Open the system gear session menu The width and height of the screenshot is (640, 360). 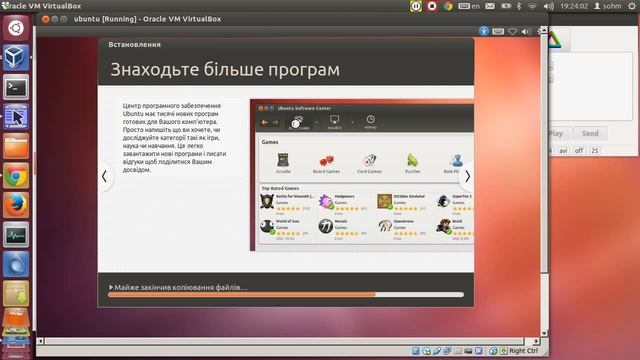click(631, 6)
